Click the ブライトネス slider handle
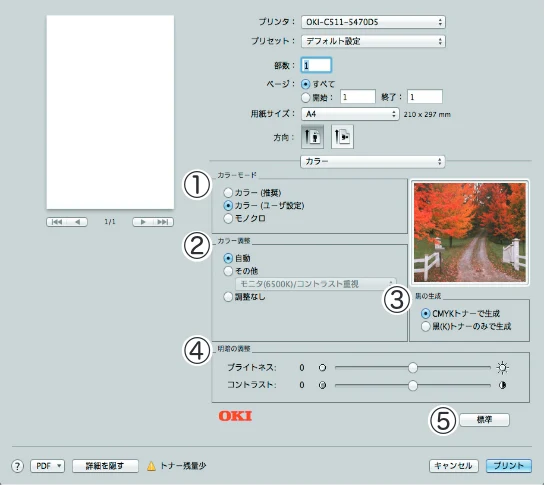The width and height of the screenshot is (545, 485). 413,367
